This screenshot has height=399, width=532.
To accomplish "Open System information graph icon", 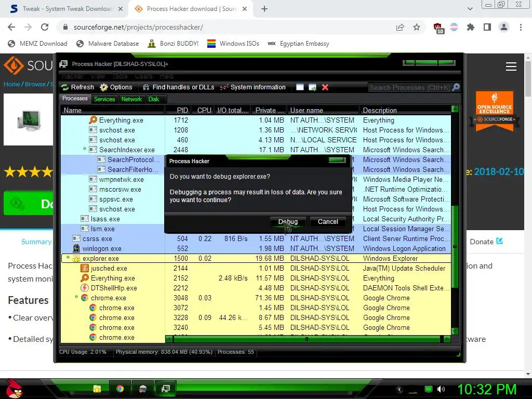I will [224, 87].
